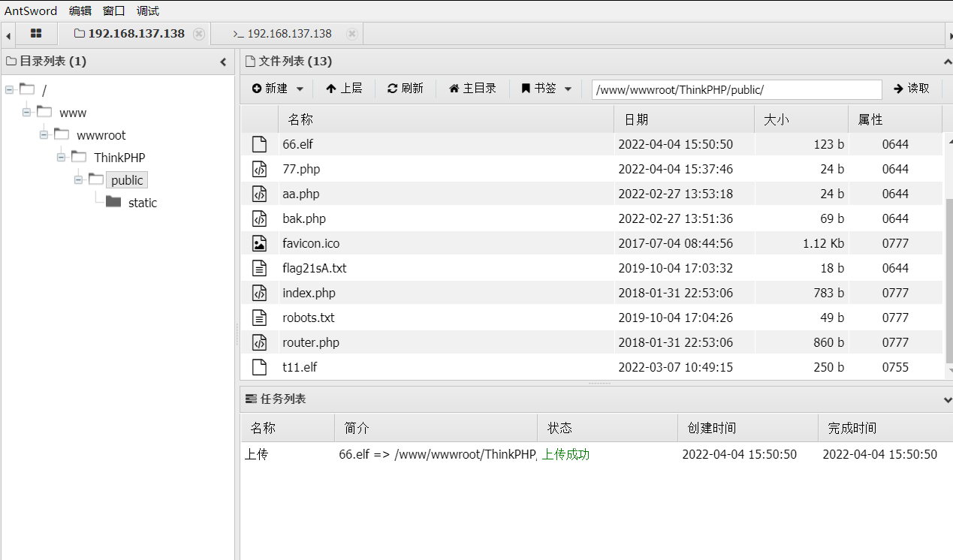The width and height of the screenshot is (953, 560).
Task: Click the 上传 task row name
Action: [256, 454]
